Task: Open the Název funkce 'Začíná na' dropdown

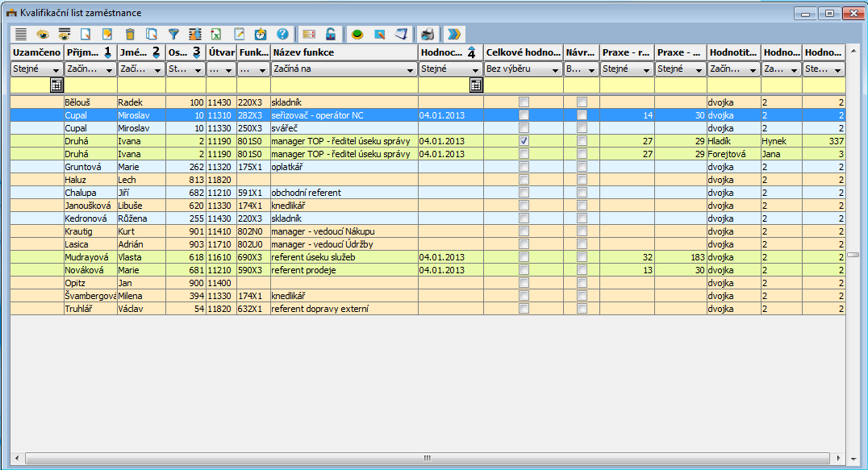Action: pos(410,70)
